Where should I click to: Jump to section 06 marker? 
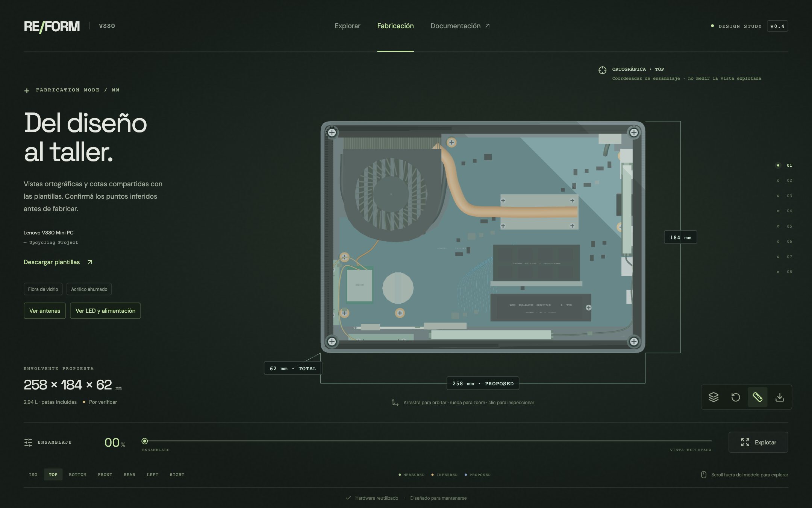coord(784,242)
